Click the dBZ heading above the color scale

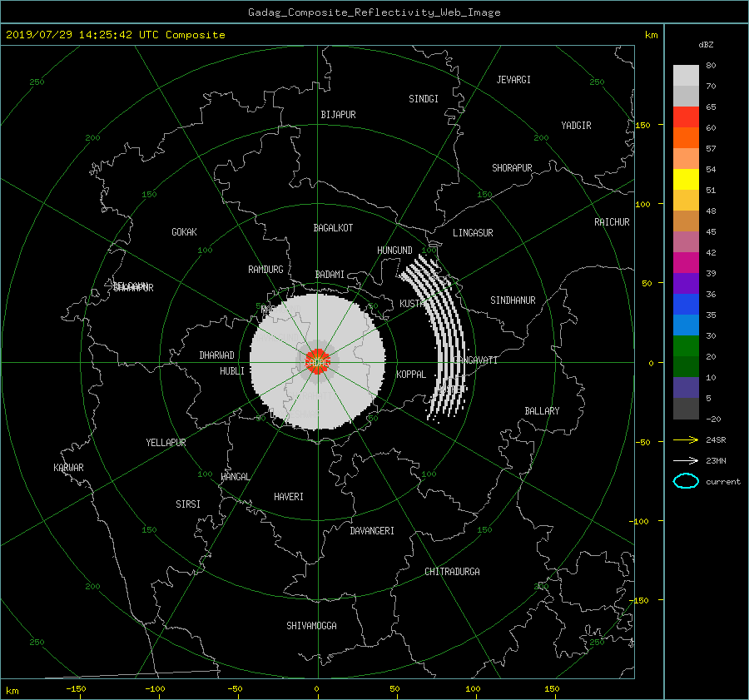706,45
